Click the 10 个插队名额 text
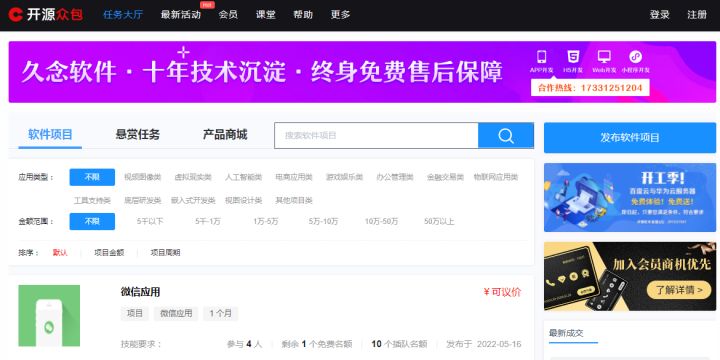The height and width of the screenshot is (360, 720). coord(399,344)
